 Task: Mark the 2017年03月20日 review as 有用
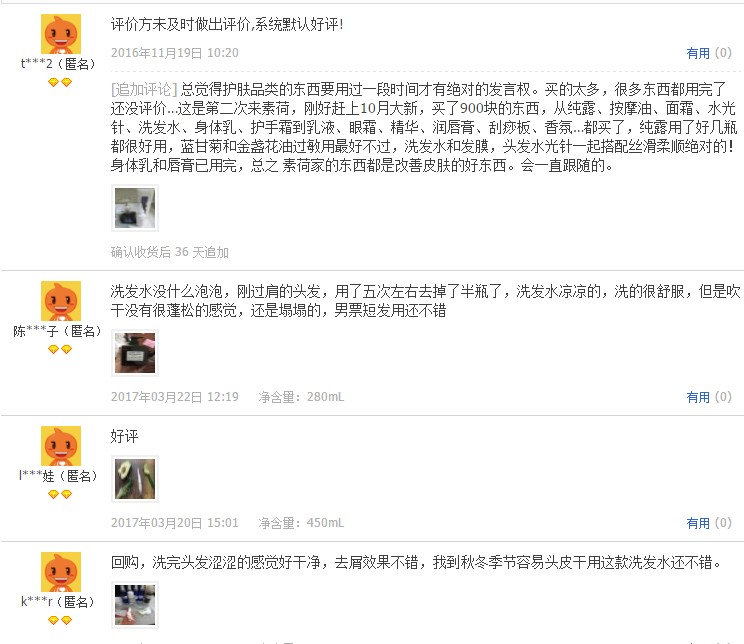click(709, 523)
